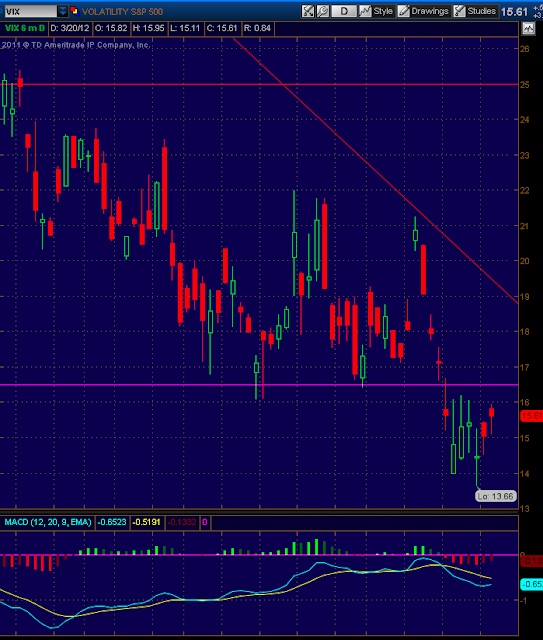Click the low value L: 15.11

pyautogui.click(x=185, y=28)
